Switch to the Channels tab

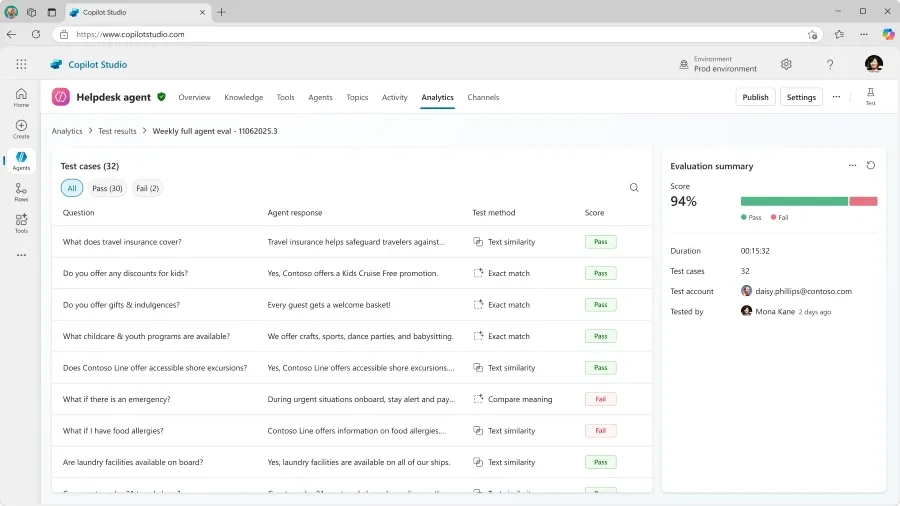pos(483,97)
